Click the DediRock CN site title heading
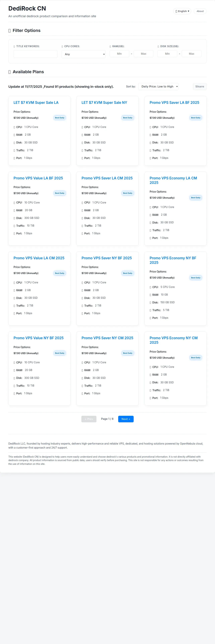Image resolution: width=215 pixels, height=644 pixels. pos(27,9)
